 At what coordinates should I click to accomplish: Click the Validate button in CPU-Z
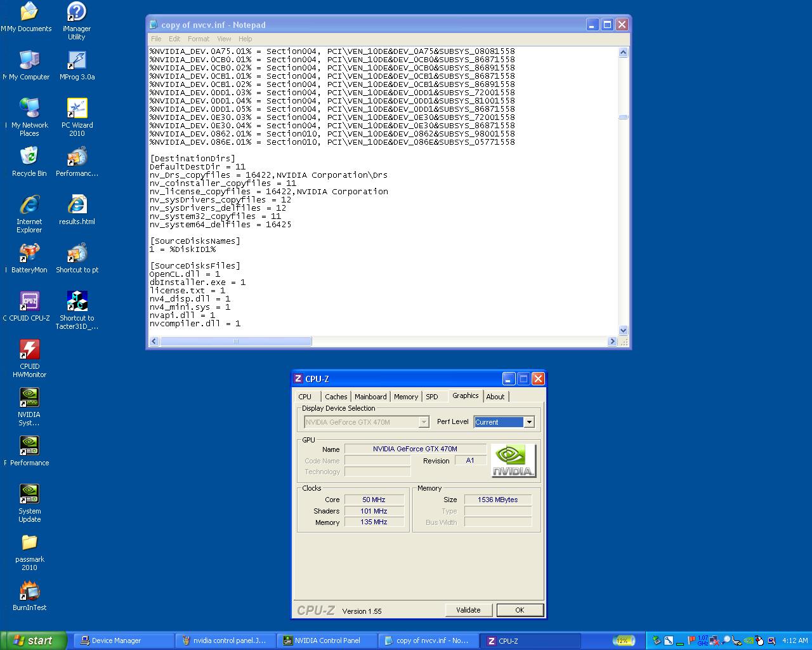468,610
